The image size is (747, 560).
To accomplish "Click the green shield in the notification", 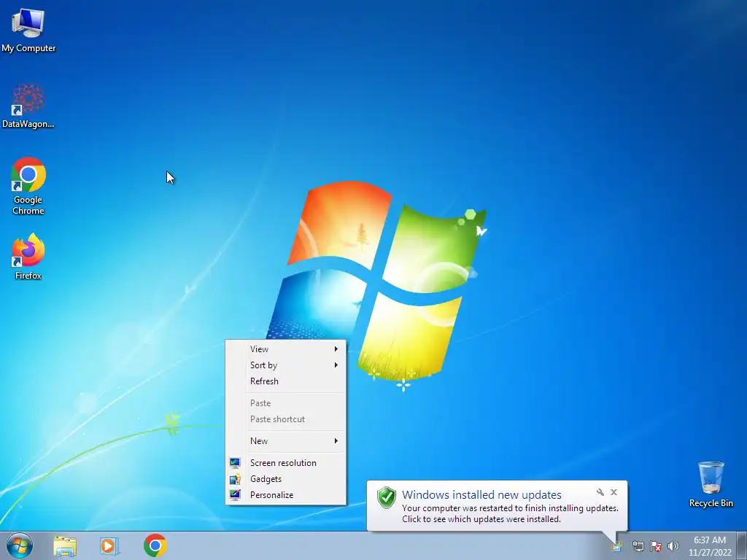I will point(387,497).
